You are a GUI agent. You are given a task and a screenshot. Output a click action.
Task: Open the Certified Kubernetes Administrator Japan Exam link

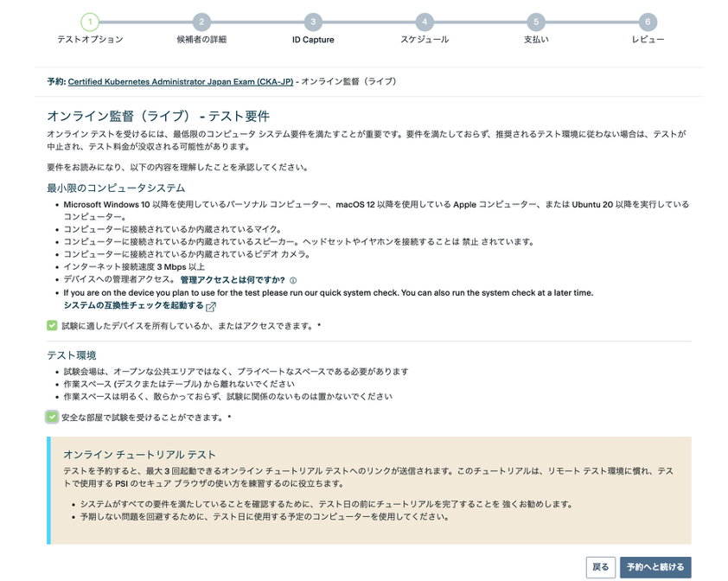click(x=180, y=81)
